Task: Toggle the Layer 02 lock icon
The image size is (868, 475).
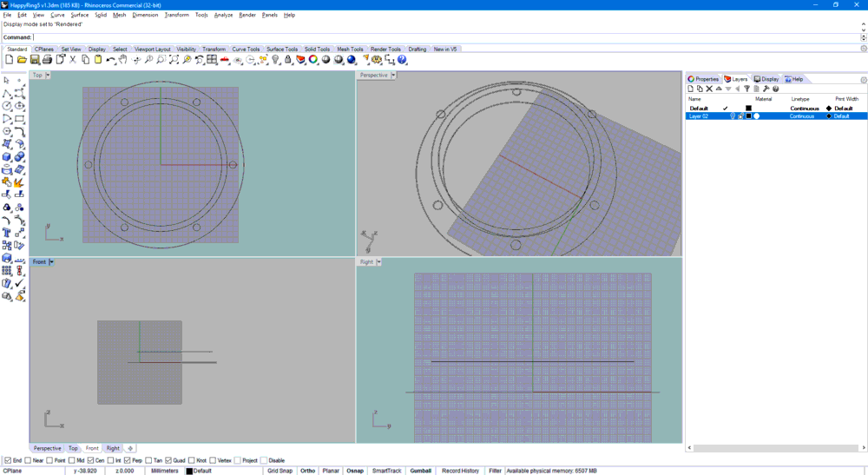Action: (x=740, y=116)
